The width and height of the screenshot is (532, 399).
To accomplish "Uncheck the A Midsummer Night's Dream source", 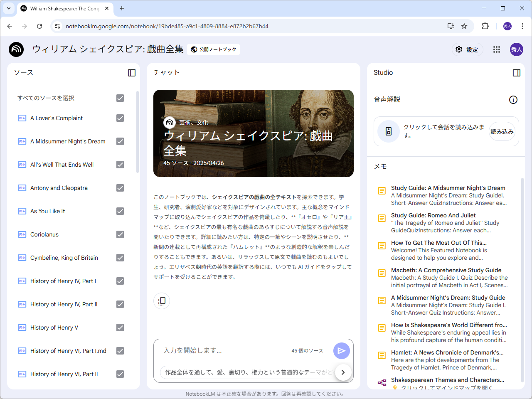I will [x=120, y=141].
